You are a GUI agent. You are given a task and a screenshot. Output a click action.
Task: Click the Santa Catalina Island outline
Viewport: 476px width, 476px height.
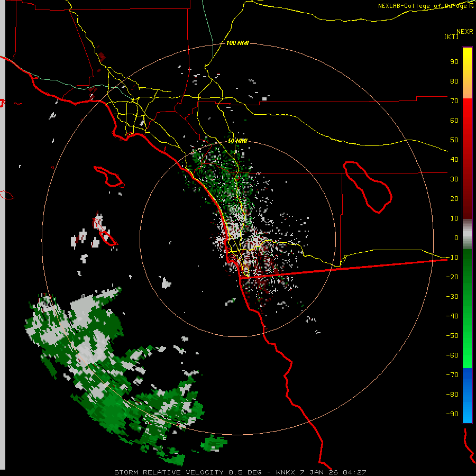[109, 177]
